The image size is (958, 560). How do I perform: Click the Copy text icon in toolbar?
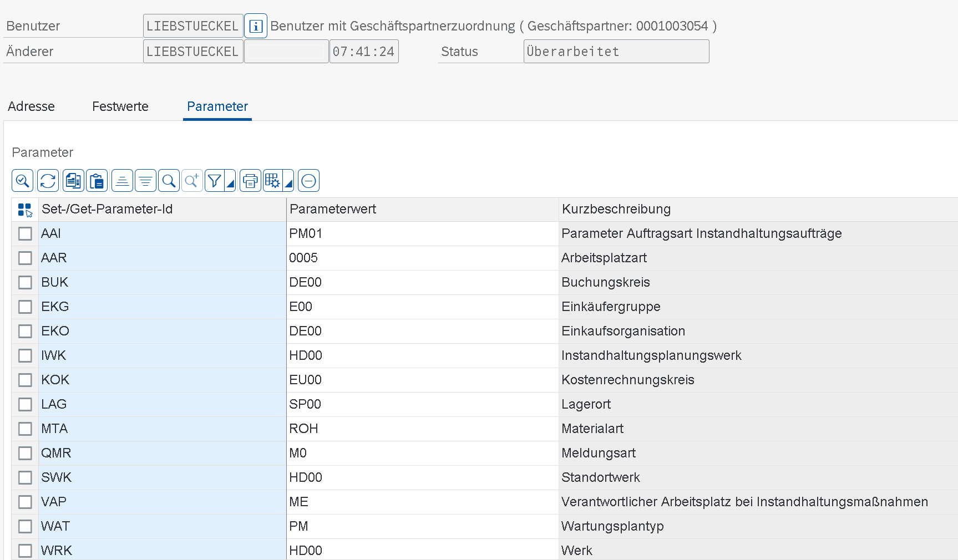pyautogui.click(x=73, y=181)
